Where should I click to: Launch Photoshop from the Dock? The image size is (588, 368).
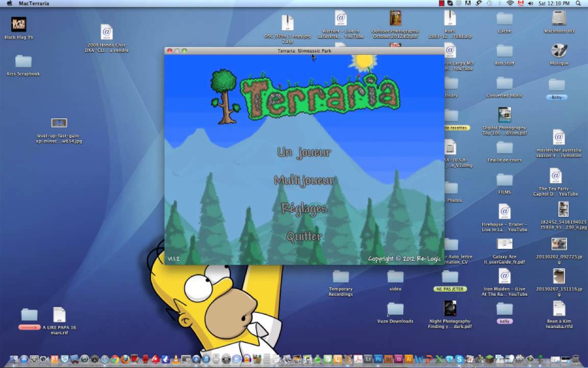(x=378, y=359)
